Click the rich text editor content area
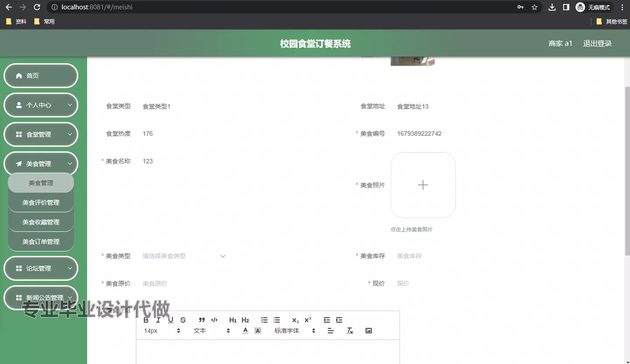The image size is (630, 364). tap(268, 352)
